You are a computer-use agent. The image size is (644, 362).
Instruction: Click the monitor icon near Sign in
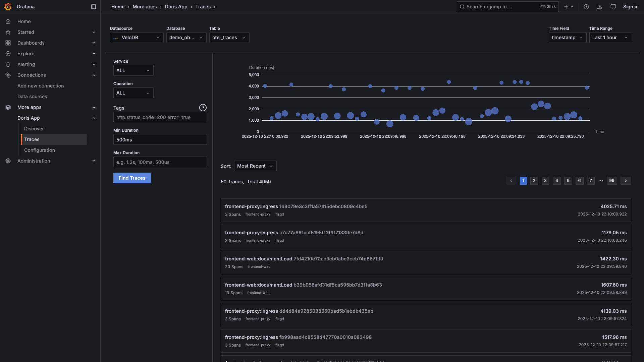tap(613, 7)
